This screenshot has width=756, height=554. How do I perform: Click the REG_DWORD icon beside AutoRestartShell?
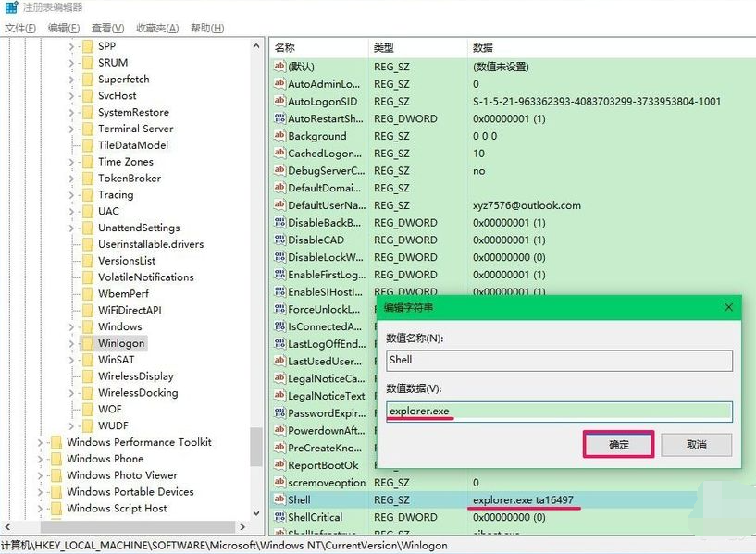[x=280, y=118]
